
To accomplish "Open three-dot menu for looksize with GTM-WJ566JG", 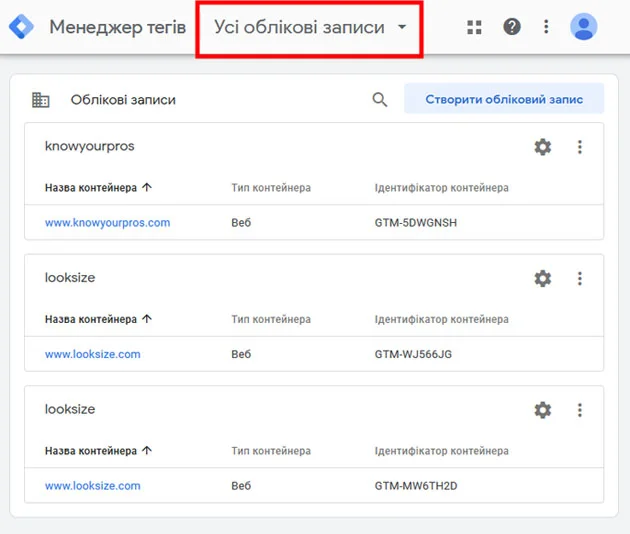I will pyautogui.click(x=579, y=278).
